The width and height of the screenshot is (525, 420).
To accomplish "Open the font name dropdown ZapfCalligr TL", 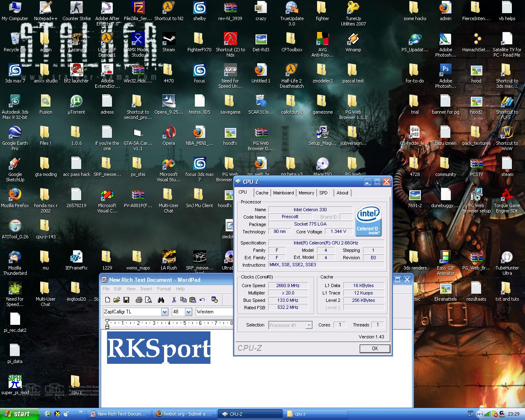I will 164,312.
